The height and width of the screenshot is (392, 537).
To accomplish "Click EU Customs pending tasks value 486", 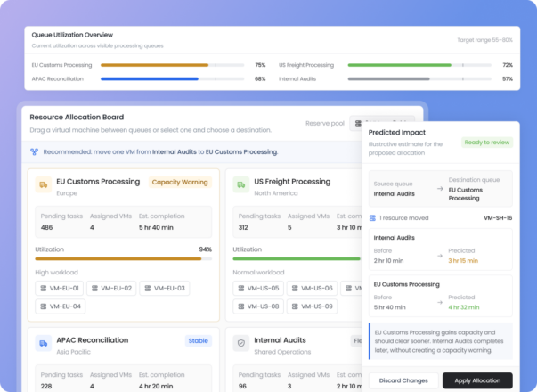I will [46, 227].
